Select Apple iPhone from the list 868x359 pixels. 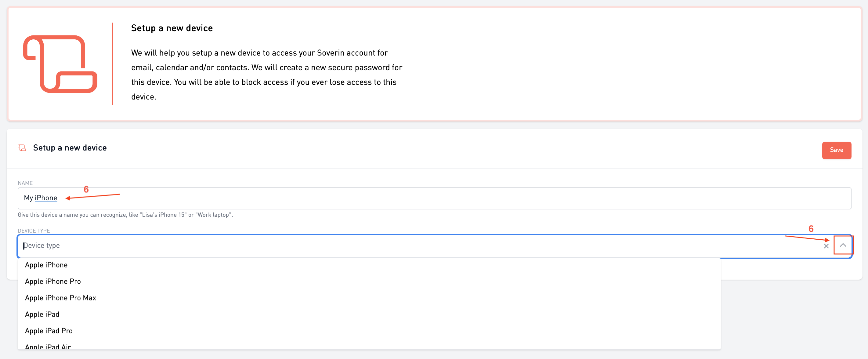point(46,265)
